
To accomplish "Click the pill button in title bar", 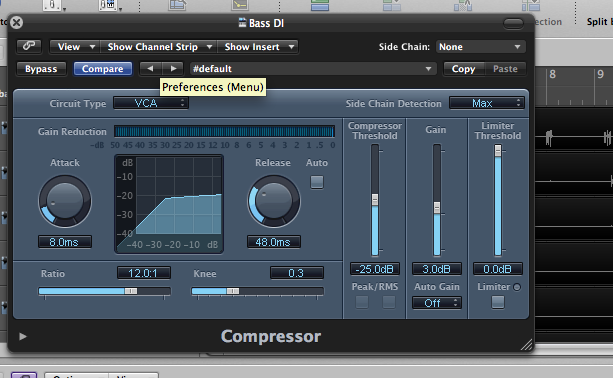I will pos(513,23).
